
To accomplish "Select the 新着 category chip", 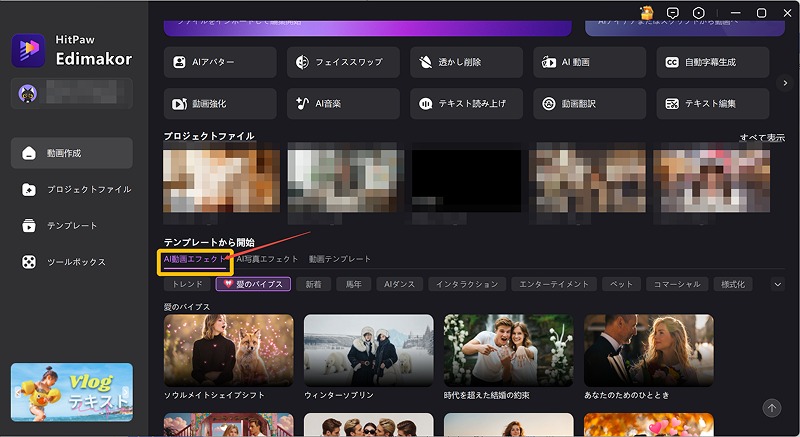I will pos(313,284).
